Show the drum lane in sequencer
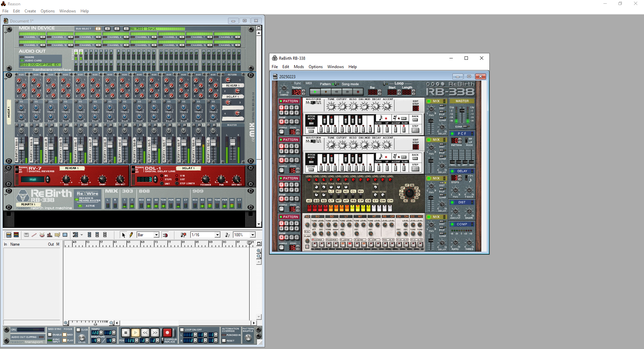This screenshot has width=644, height=349. pyautogui.click(x=42, y=235)
